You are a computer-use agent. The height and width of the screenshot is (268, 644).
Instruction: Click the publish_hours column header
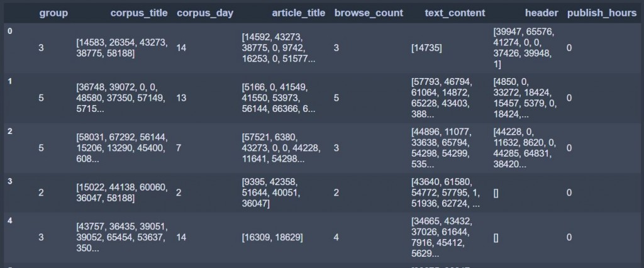click(602, 13)
